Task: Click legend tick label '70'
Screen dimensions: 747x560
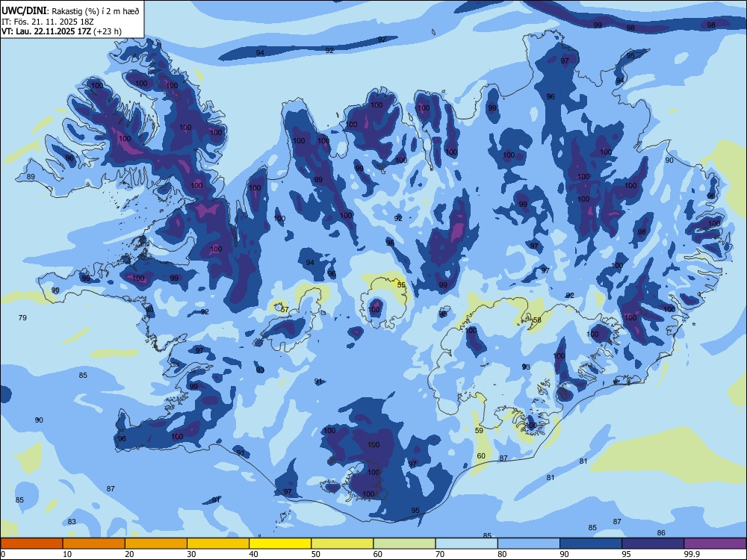Action: click(440, 554)
